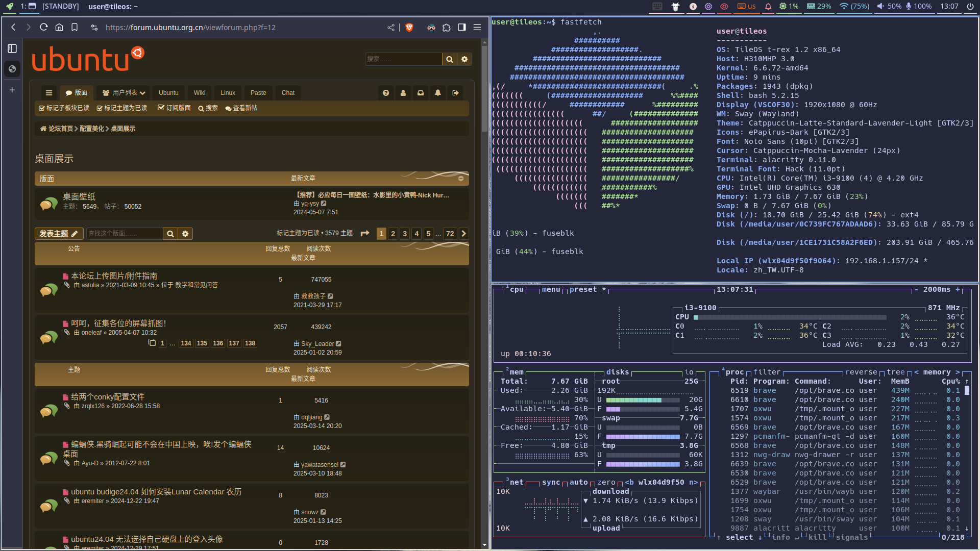Click the in-forum search magnifier icon
Viewport: 980px width, 551px height.
click(170, 234)
